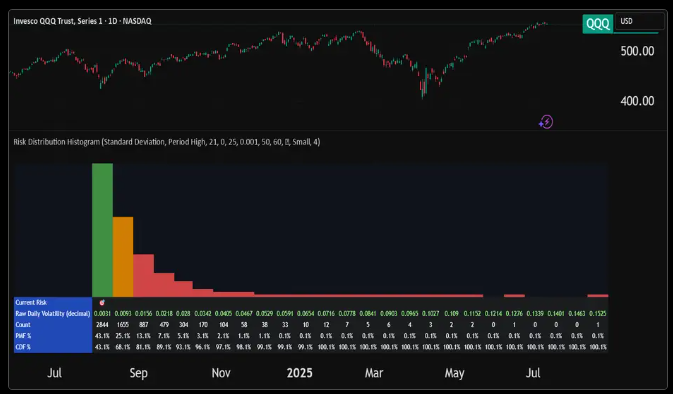Select volatility value 0.0716
The image size is (673, 394).
click(x=326, y=314)
